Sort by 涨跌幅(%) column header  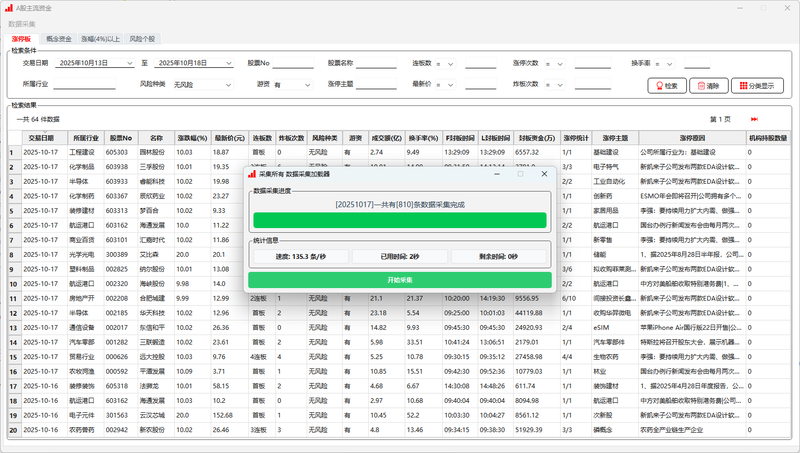[x=190, y=137]
